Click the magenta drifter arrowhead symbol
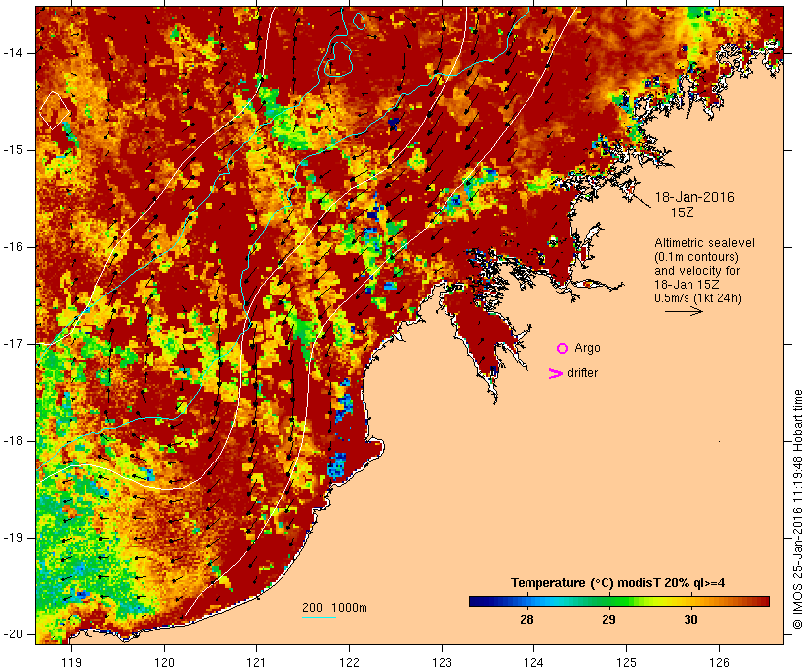Image resolution: width=810 pixels, height=672 pixels. tap(555, 374)
